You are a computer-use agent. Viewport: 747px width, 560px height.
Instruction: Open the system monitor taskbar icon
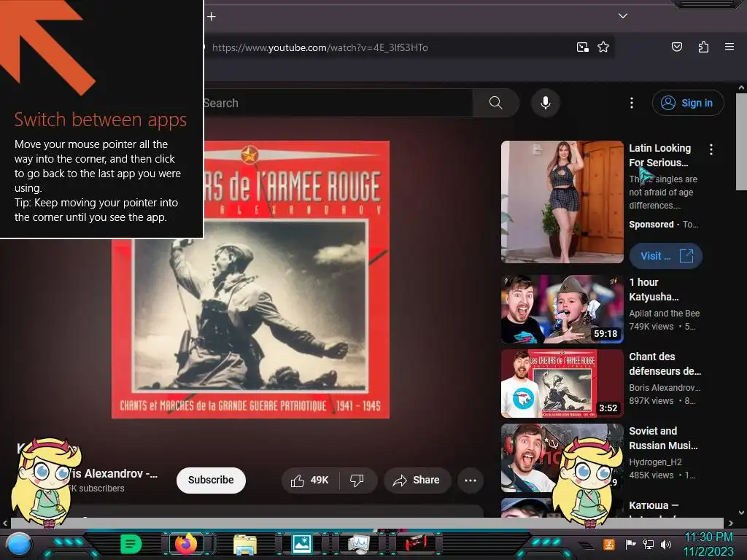point(359,544)
